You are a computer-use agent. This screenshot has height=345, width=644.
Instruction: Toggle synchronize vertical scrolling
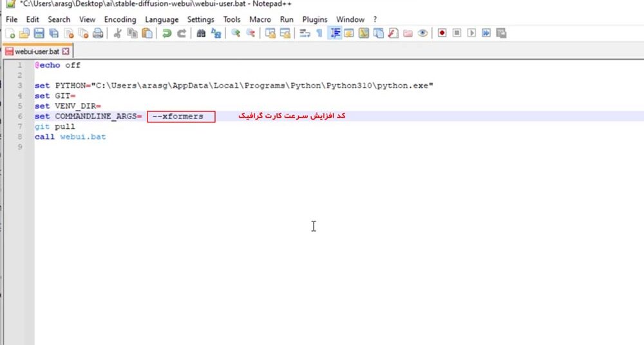click(270, 33)
